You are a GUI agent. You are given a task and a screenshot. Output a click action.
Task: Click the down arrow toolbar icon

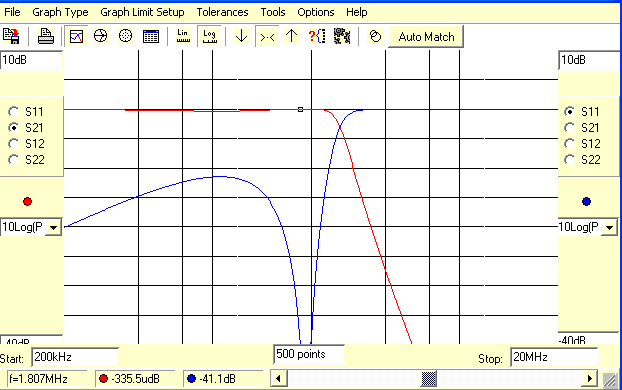pyautogui.click(x=241, y=36)
